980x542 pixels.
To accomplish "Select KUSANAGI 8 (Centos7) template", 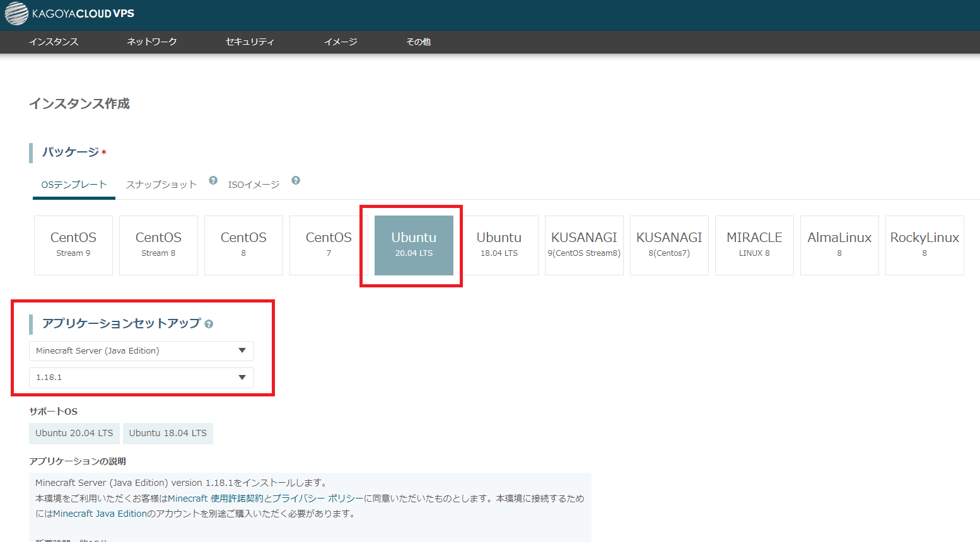I will tap(669, 245).
